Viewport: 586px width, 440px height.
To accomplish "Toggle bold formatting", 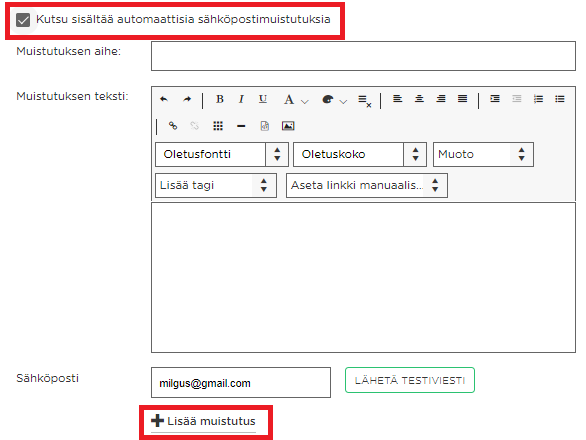I will click(x=220, y=99).
